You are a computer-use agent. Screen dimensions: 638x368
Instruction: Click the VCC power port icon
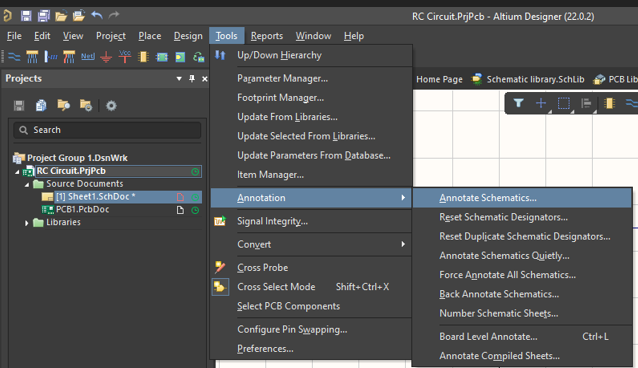[x=125, y=57]
